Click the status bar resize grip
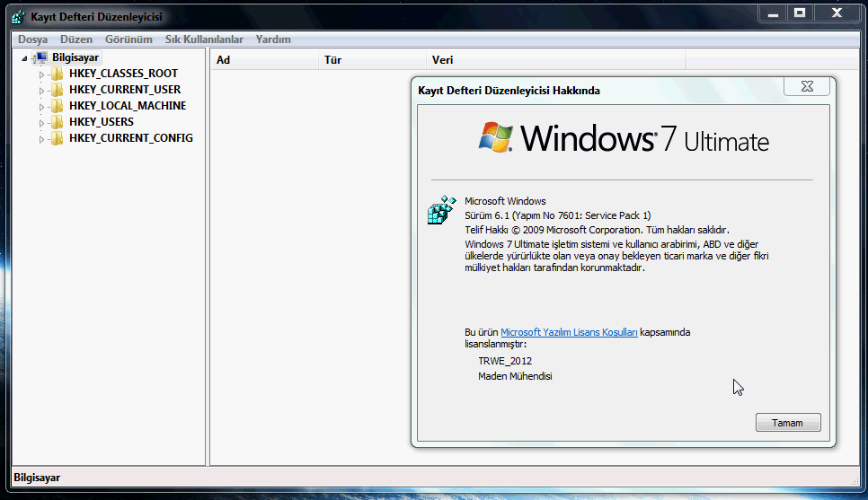This screenshot has width=868, height=500. point(855,481)
